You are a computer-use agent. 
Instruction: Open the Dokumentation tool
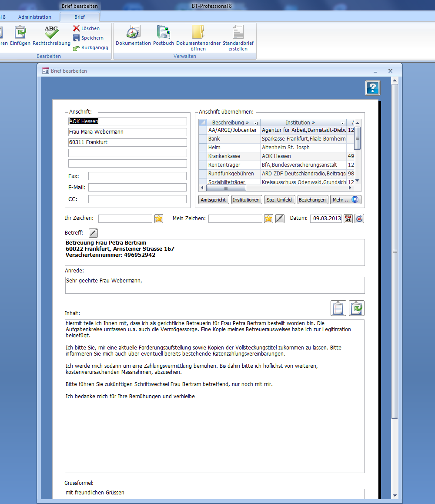coord(133,35)
